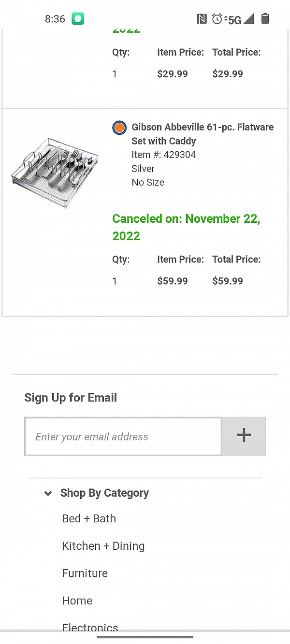Tap the 5G network indicator icon
This screenshot has height=644, width=290.
[x=234, y=19]
